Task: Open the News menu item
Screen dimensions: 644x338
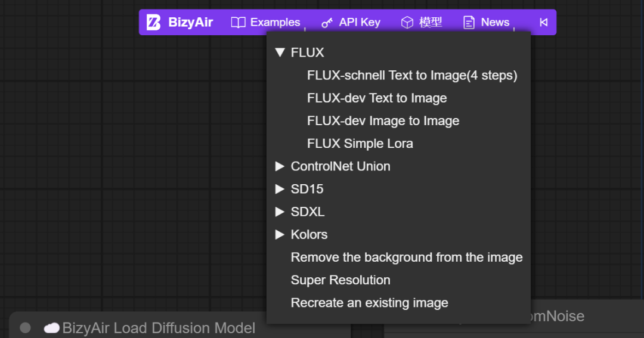Action: point(487,22)
